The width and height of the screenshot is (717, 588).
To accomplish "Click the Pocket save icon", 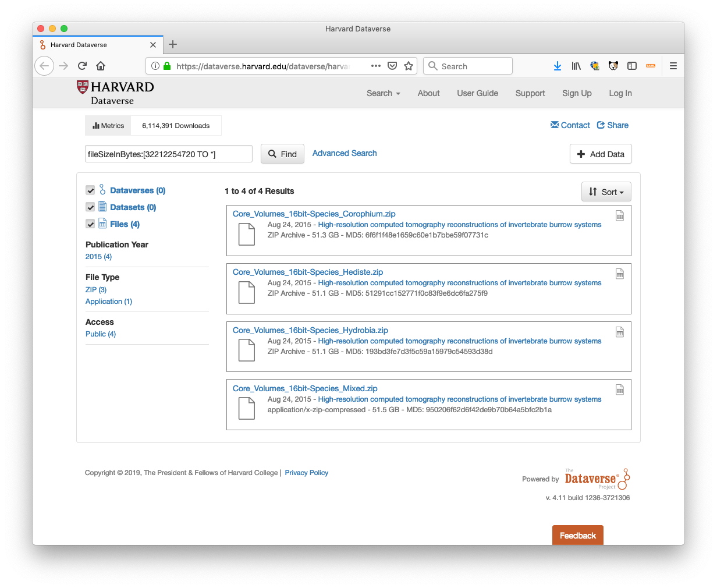I will click(392, 66).
